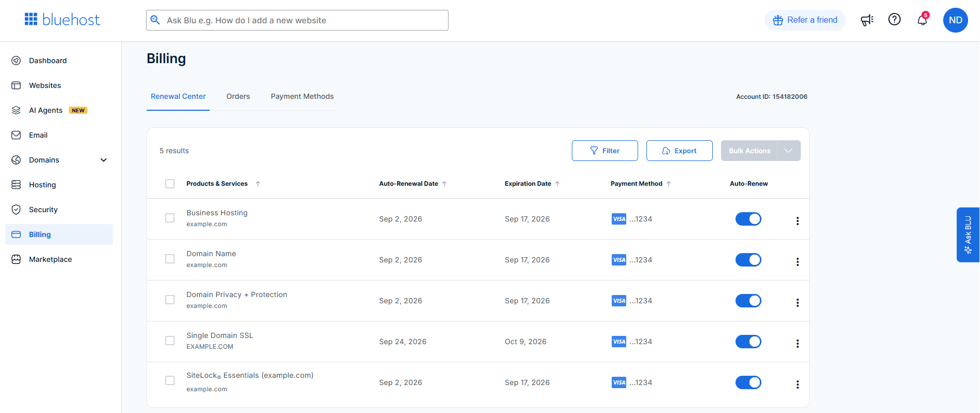Open the Ask BLU side panel
Image resolution: width=980 pixels, height=413 pixels.
(968, 235)
